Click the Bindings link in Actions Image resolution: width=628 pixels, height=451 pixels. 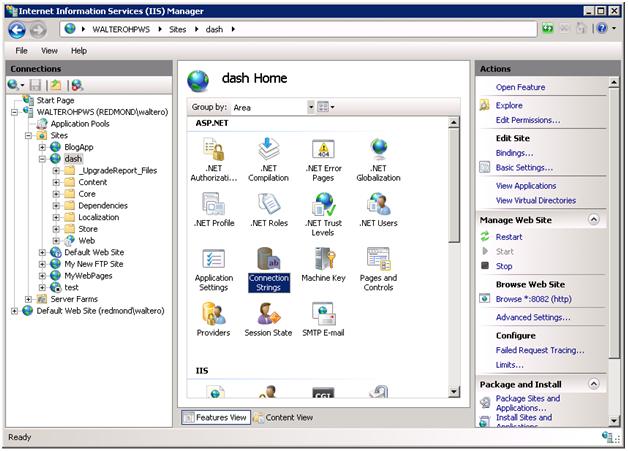click(514, 153)
